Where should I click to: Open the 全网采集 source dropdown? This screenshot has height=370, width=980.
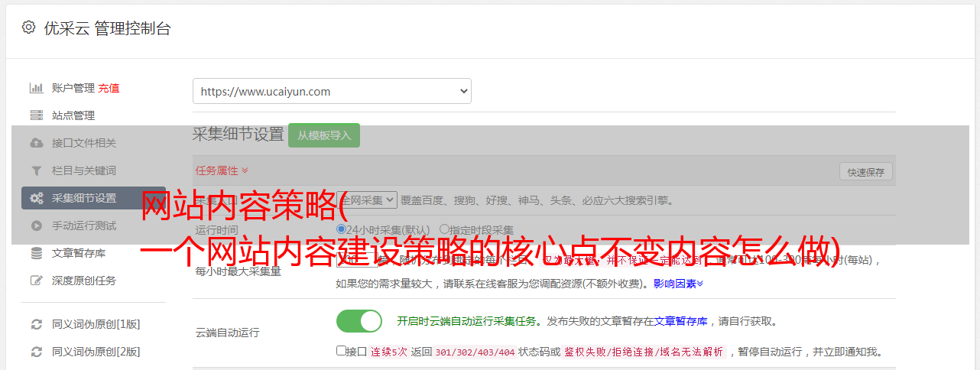(367, 200)
